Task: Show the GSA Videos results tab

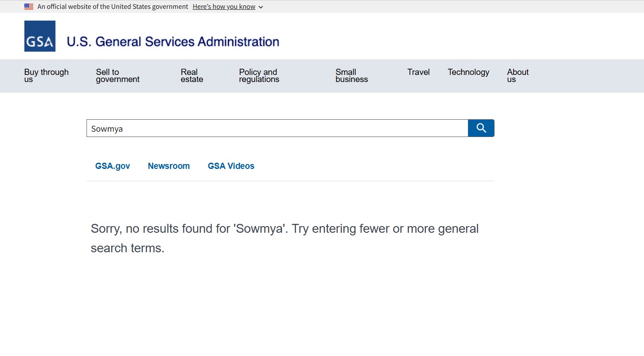Action: click(x=231, y=166)
